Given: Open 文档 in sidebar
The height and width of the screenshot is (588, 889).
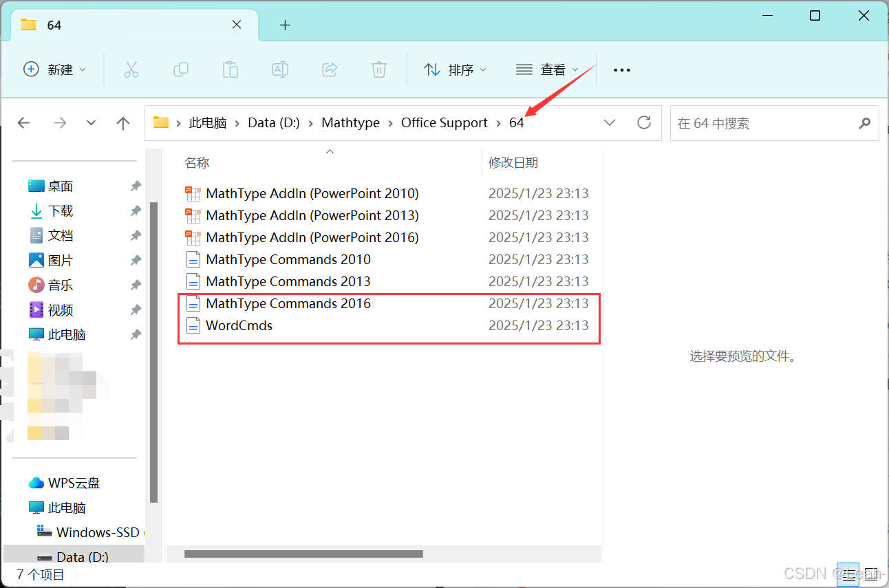Looking at the screenshot, I should 61,236.
